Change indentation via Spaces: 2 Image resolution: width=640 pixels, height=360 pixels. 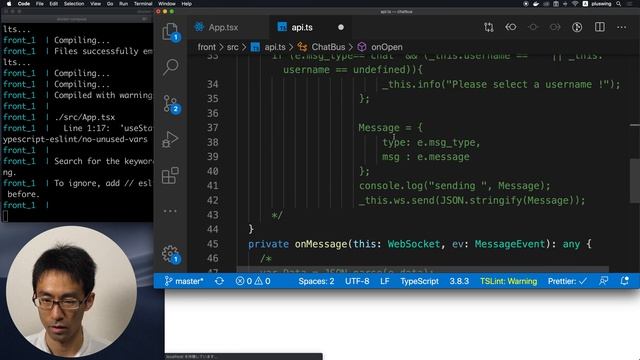(x=316, y=281)
